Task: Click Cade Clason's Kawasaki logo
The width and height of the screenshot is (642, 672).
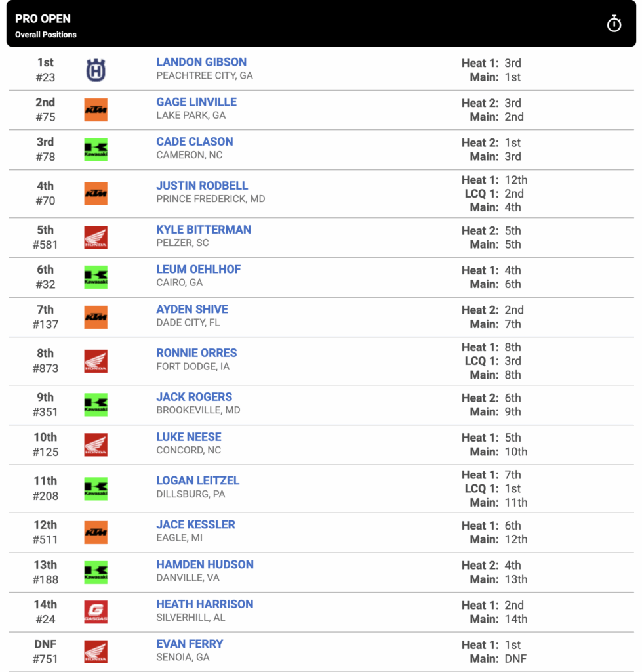Action: click(x=96, y=150)
